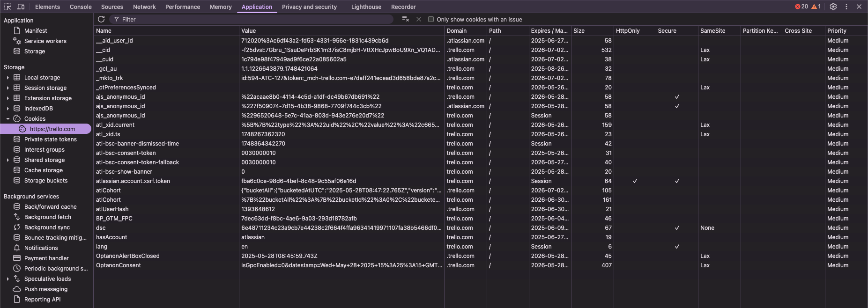Image resolution: width=868 pixels, height=308 pixels.
Task: Select the _mkto_trk cookie row
Action: (x=481, y=78)
